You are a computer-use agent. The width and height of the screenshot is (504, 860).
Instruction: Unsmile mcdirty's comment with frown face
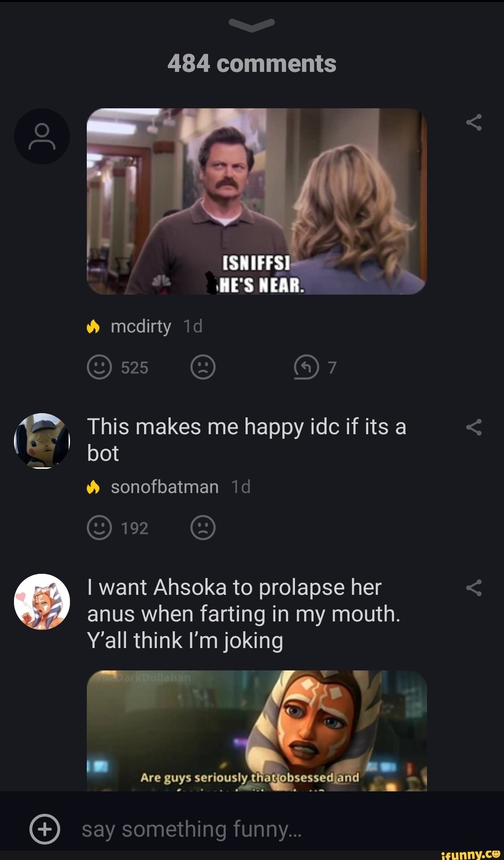click(x=203, y=367)
